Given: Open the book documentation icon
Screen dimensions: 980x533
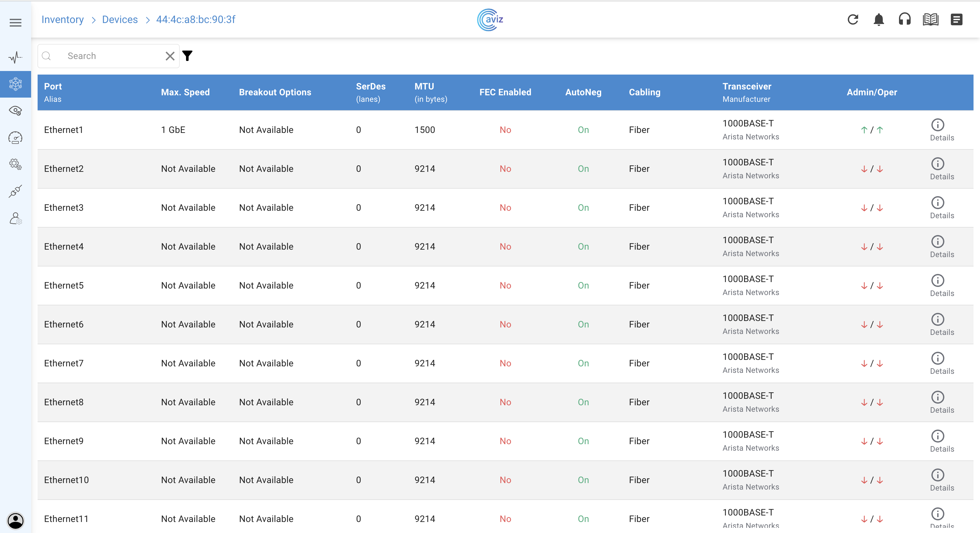Looking at the screenshot, I should click(x=930, y=19).
